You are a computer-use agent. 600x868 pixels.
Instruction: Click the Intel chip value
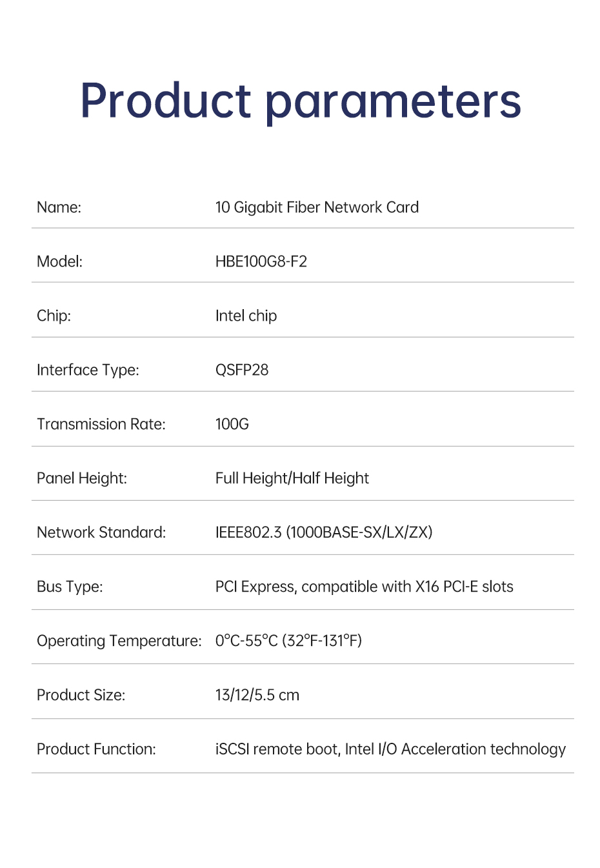point(246,316)
